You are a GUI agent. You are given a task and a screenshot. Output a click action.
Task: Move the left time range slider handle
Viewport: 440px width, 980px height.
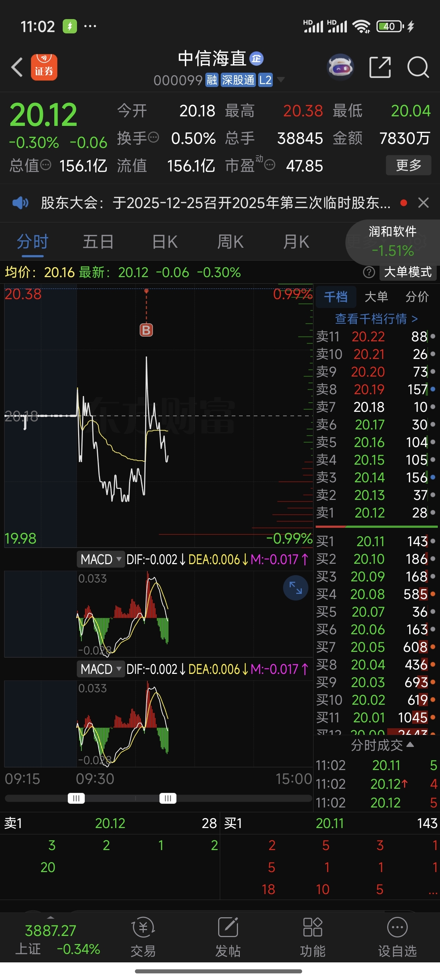coord(76,798)
